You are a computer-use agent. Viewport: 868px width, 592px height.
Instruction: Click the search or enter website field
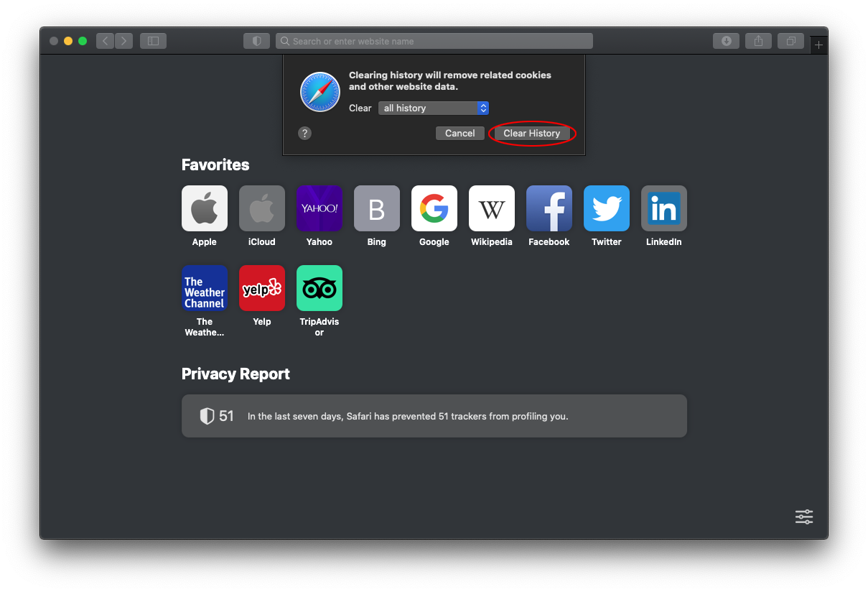pyautogui.click(x=434, y=41)
